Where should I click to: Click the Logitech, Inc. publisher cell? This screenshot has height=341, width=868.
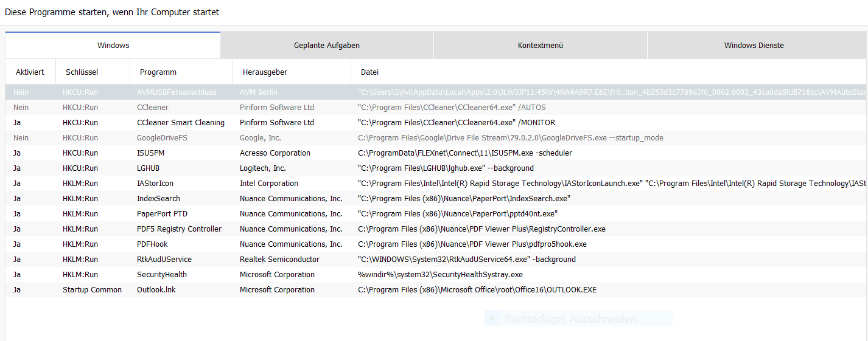click(263, 168)
